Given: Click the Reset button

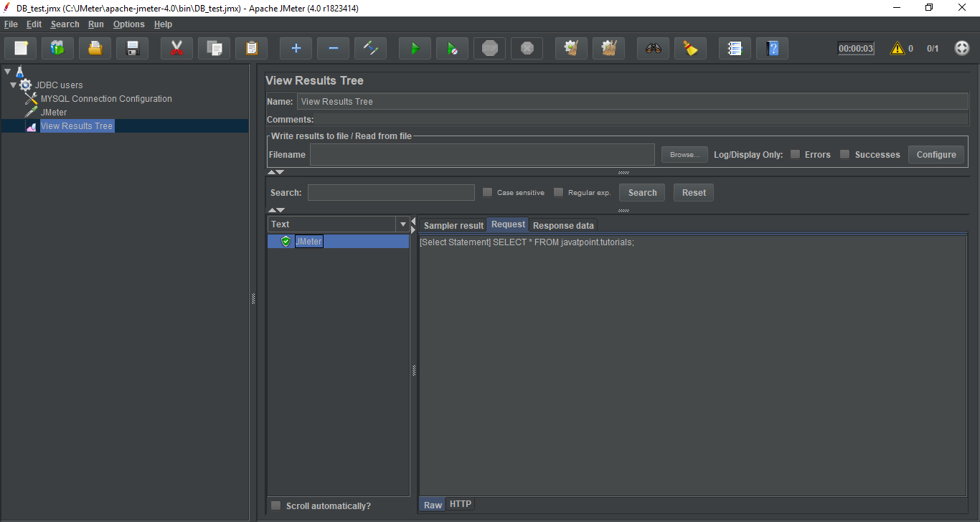Looking at the screenshot, I should point(694,193).
